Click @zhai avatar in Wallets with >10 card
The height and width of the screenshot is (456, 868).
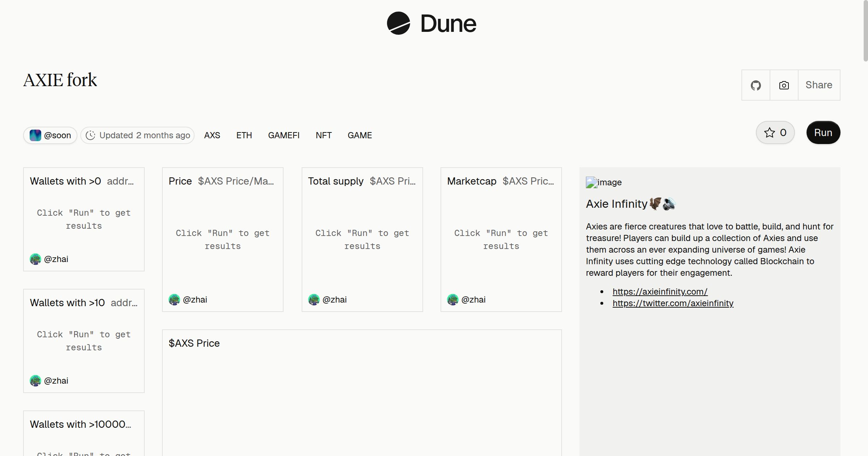pyautogui.click(x=35, y=381)
